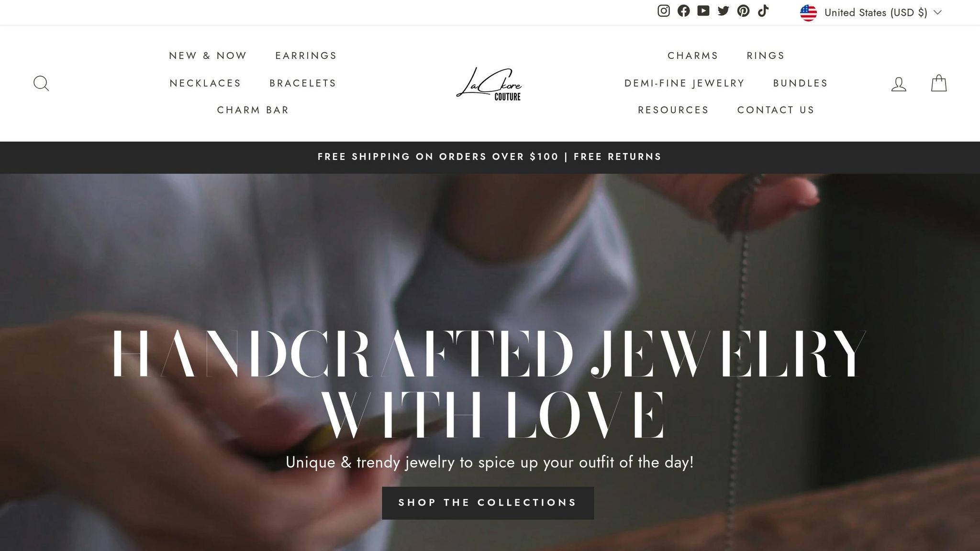Open the Demi-Fine Jewelry menu
This screenshot has width=980, height=551.
click(x=684, y=83)
